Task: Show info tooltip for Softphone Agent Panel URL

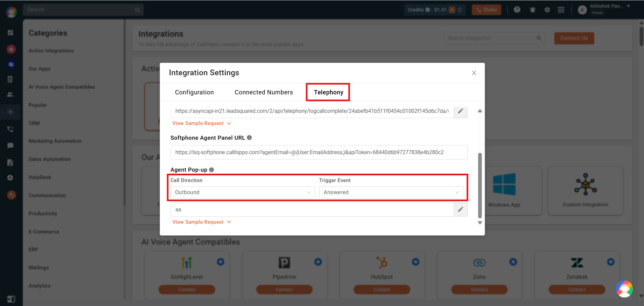Action: click(x=249, y=138)
